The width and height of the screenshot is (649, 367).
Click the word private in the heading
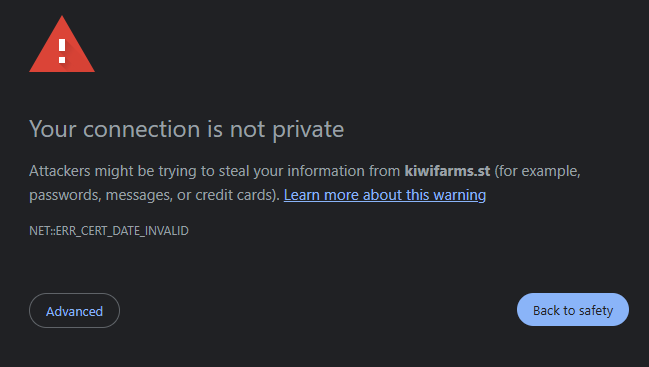point(308,130)
